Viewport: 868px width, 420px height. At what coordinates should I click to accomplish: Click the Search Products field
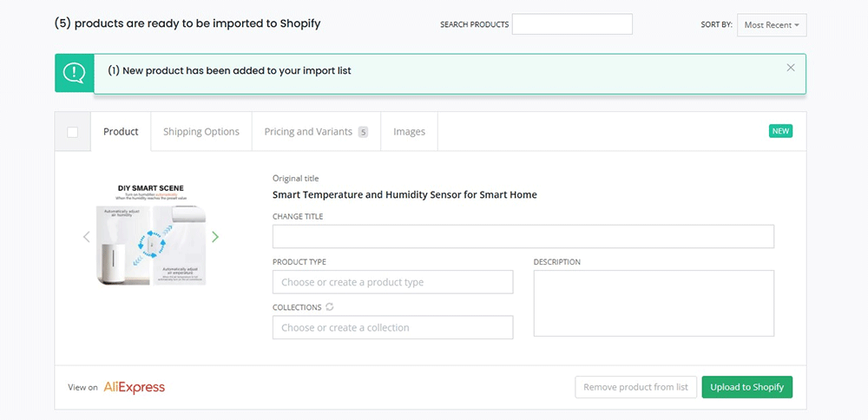point(572,24)
